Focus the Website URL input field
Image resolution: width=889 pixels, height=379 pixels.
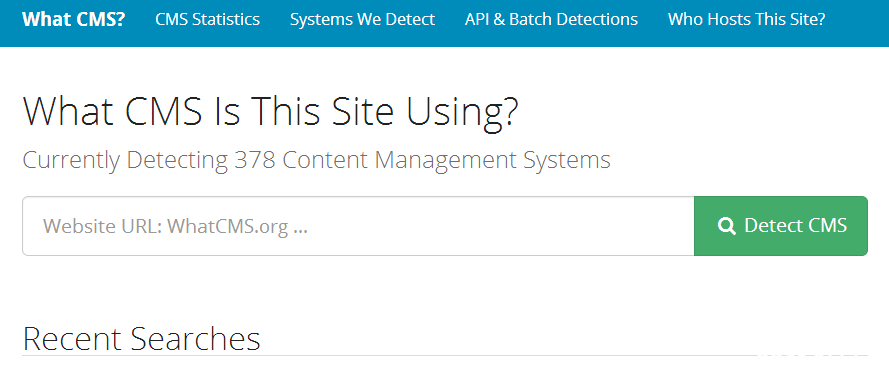pyautogui.click(x=358, y=226)
